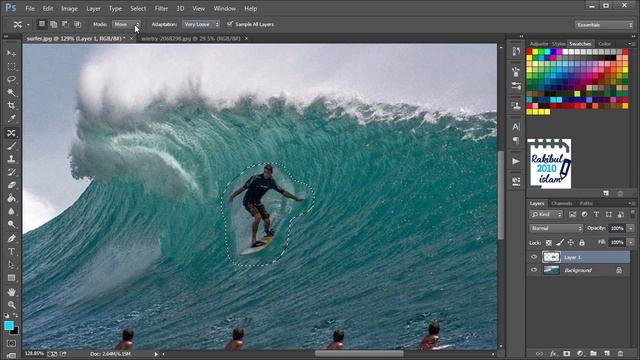Viewport: 640px width, 360px height.
Task: Select the Blur tool
Action: pos(11,211)
